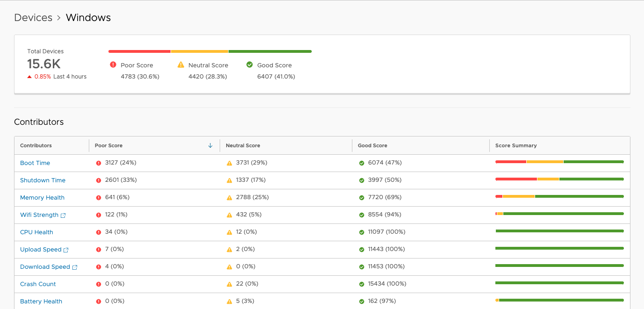The height and width of the screenshot is (309, 644).
Task: Click external link icon beside Wifi Strength
Action: (x=63, y=216)
